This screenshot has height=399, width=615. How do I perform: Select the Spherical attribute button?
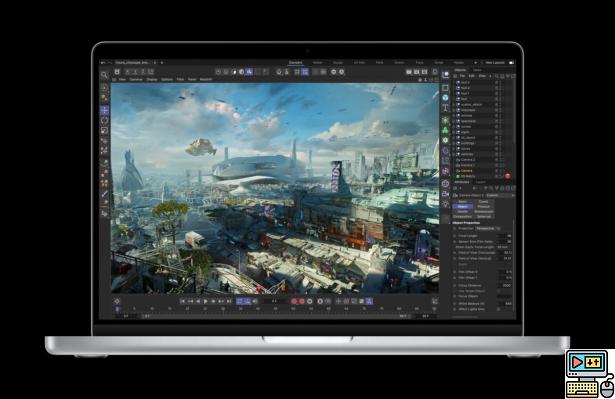click(x=484, y=216)
